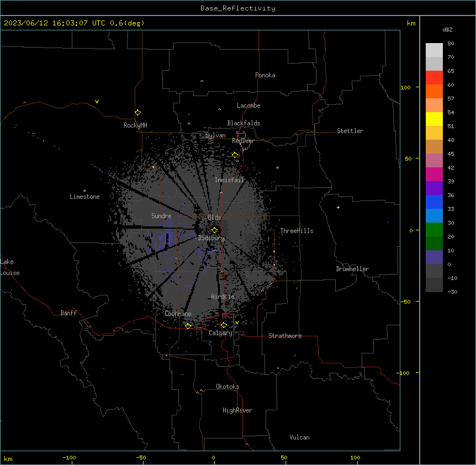Click the -50 tick on the bottom axis
Screen dimensions: 476x465
click(141, 457)
